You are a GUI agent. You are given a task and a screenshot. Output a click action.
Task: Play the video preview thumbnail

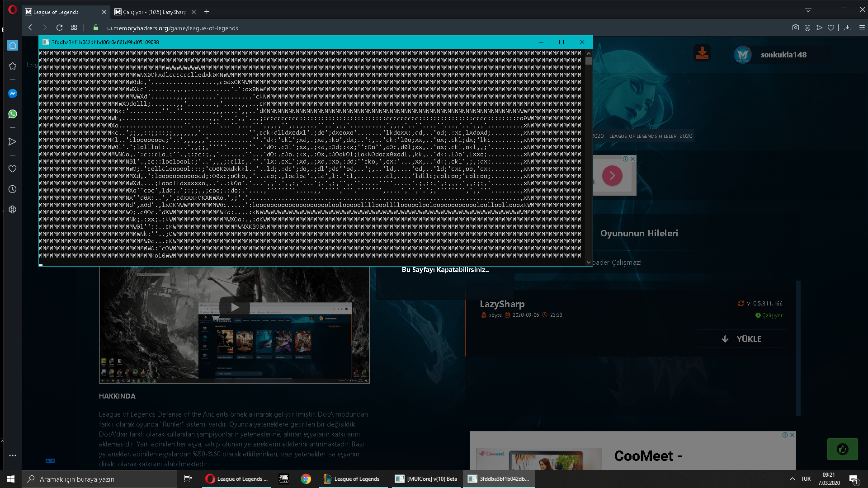tap(235, 307)
